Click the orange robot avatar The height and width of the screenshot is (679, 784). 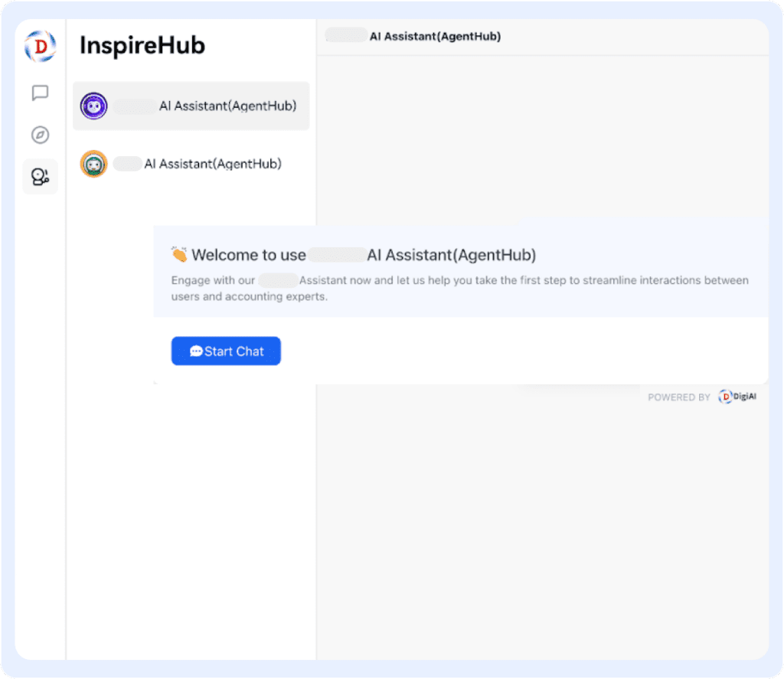pos(94,164)
